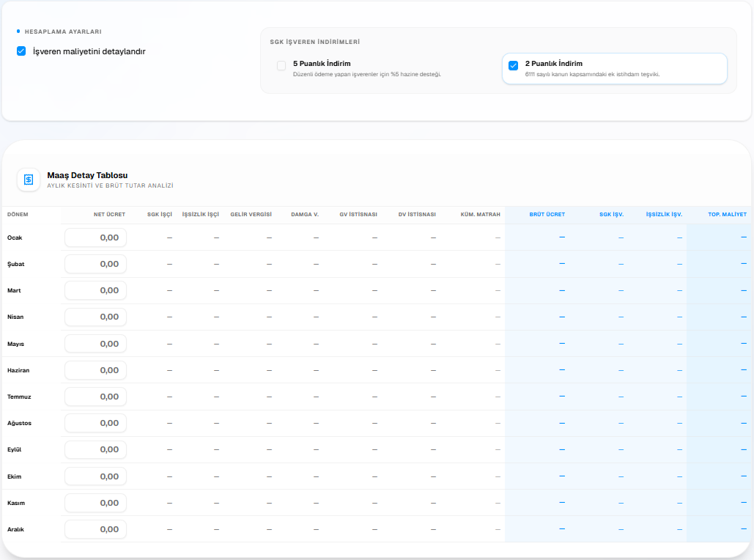This screenshot has width=754, height=560.
Task: Select the Haziran net ücret input
Action: (x=96, y=370)
